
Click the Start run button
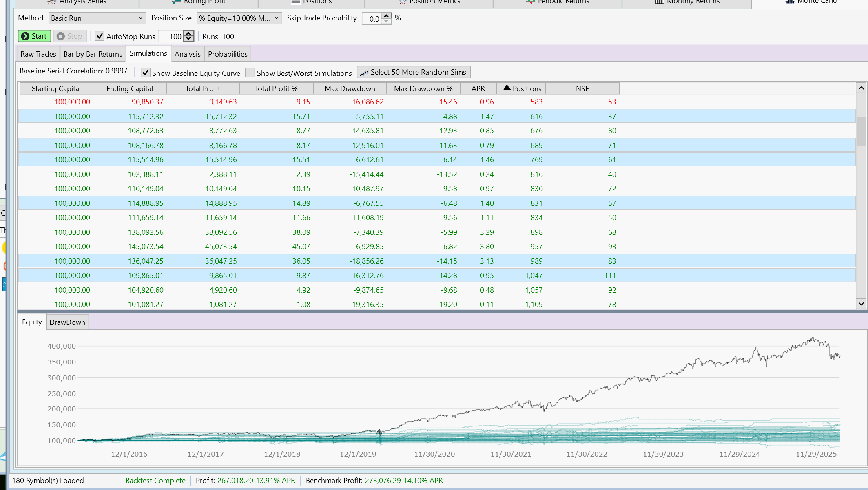tap(34, 36)
